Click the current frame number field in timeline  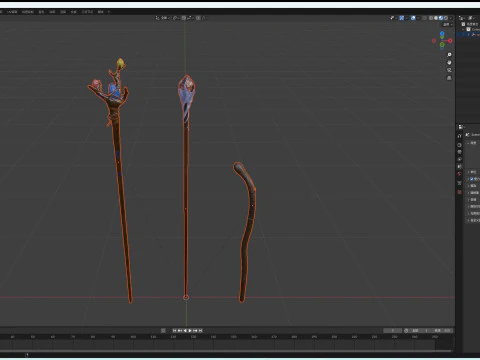pos(393,331)
